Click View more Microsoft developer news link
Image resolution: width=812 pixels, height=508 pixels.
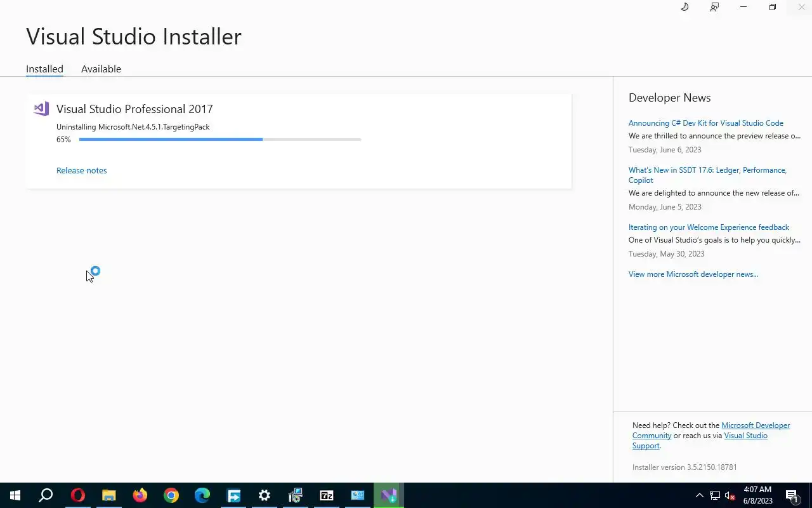[693, 274]
